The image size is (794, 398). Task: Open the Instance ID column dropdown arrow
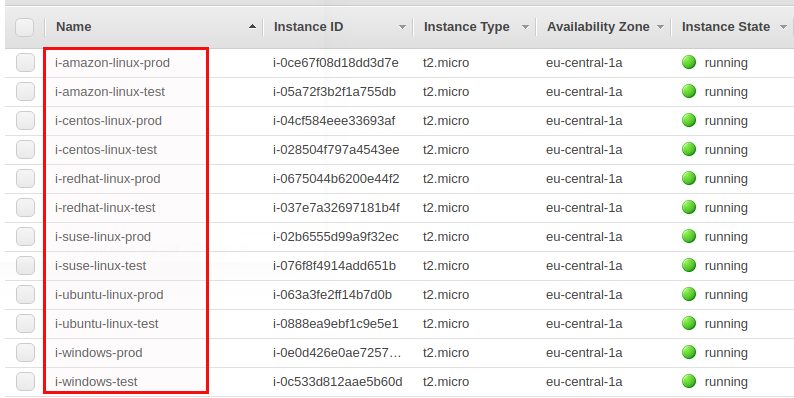coord(403,27)
